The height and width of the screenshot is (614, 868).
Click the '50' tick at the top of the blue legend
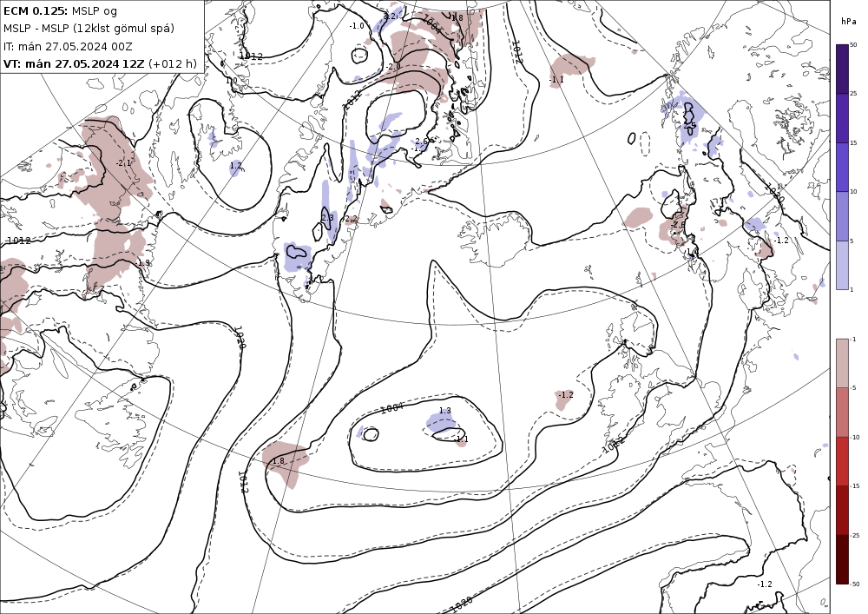point(853,44)
